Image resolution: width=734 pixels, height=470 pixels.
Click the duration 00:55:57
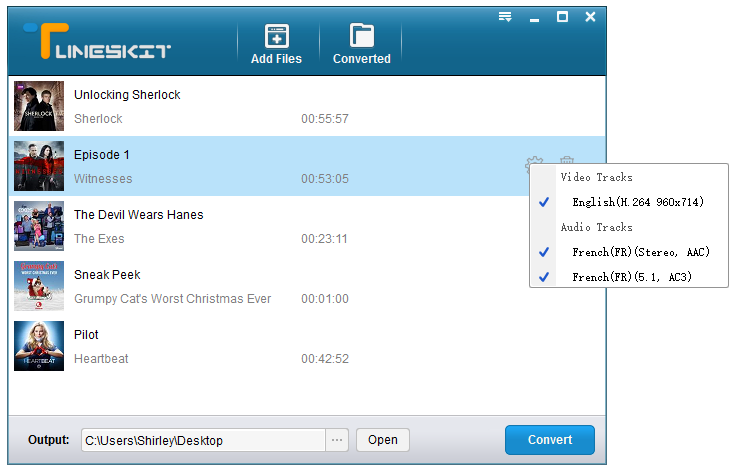325,119
